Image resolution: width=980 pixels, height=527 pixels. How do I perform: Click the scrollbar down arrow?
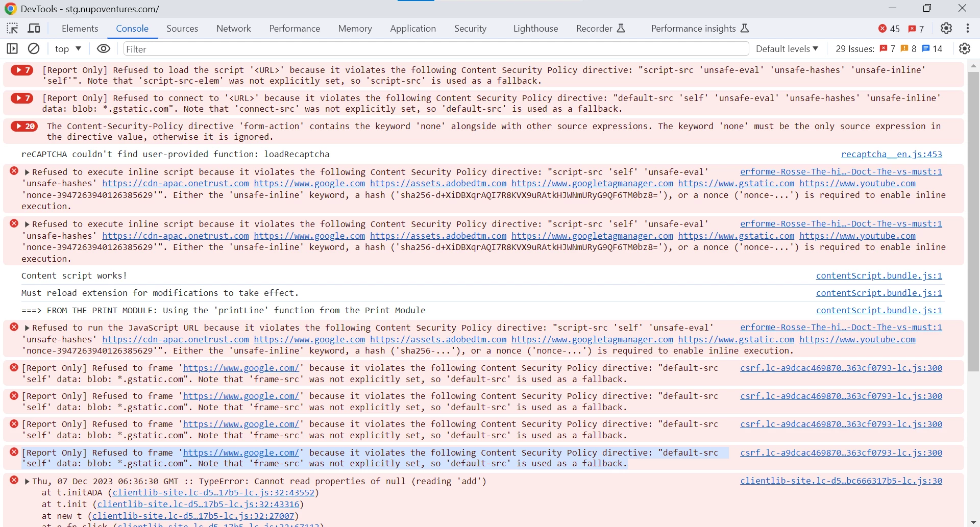click(x=973, y=522)
